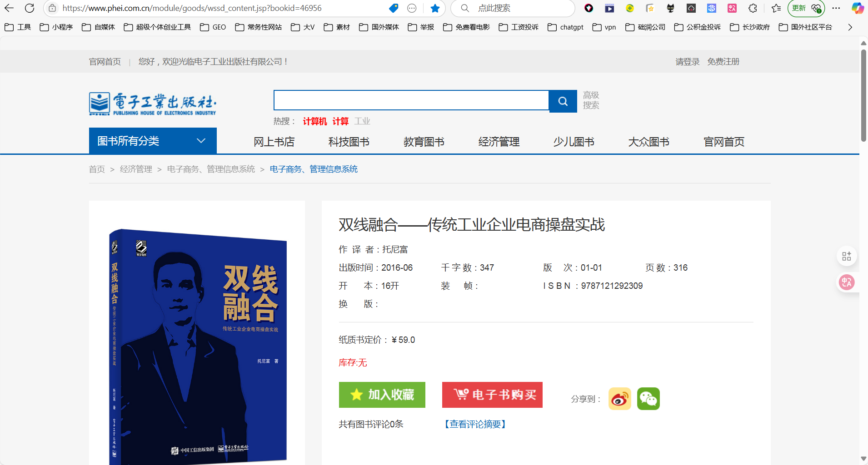This screenshot has width=868, height=465.
Task: Expand bookmarks bar overflow chevron
Action: [x=850, y=27]
